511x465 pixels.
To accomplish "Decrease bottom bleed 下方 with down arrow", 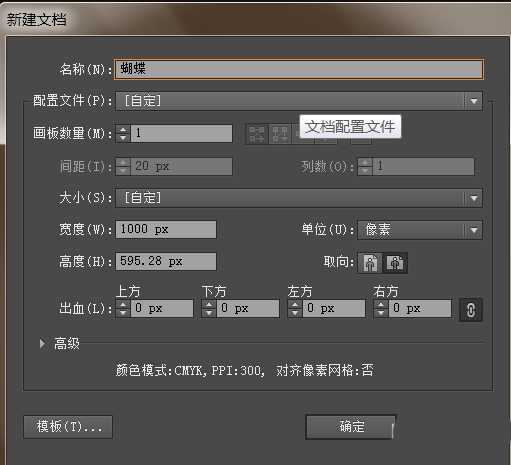I will click(x=209, y=312).
